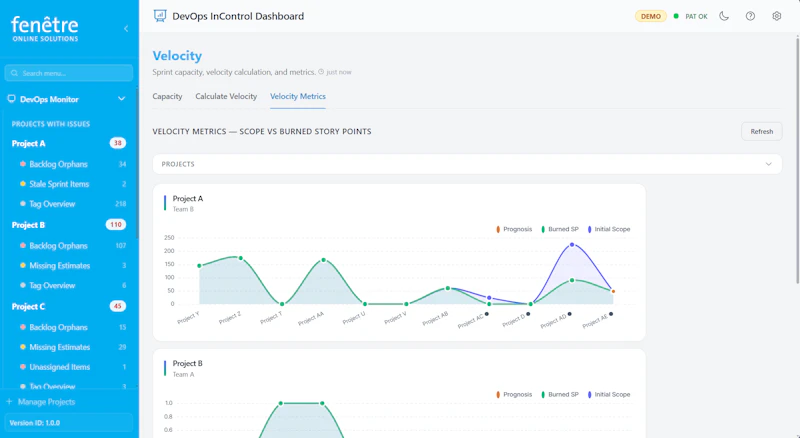Screen dimensions: 800x438
Task: Toggle Initial Scope series in Project A legend
Action: pyautogui.click(x=609, y=229)
